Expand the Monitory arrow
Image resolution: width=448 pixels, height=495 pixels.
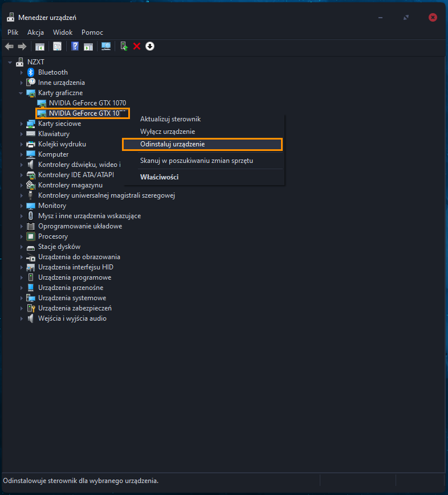coord(22,206)
